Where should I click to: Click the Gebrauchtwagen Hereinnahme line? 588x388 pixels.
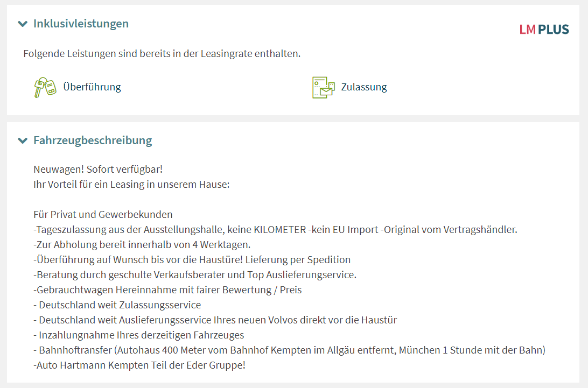point(167,290)
